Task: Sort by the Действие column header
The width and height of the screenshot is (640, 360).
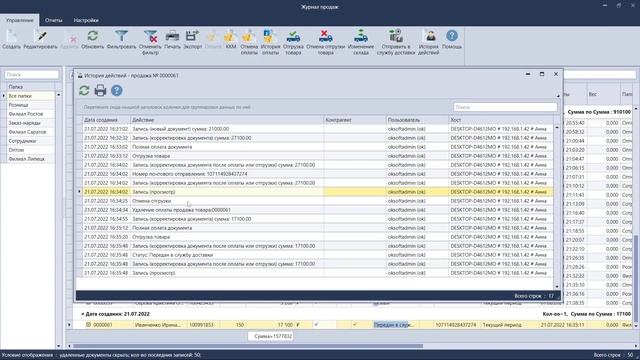Action: pos(227,120)
